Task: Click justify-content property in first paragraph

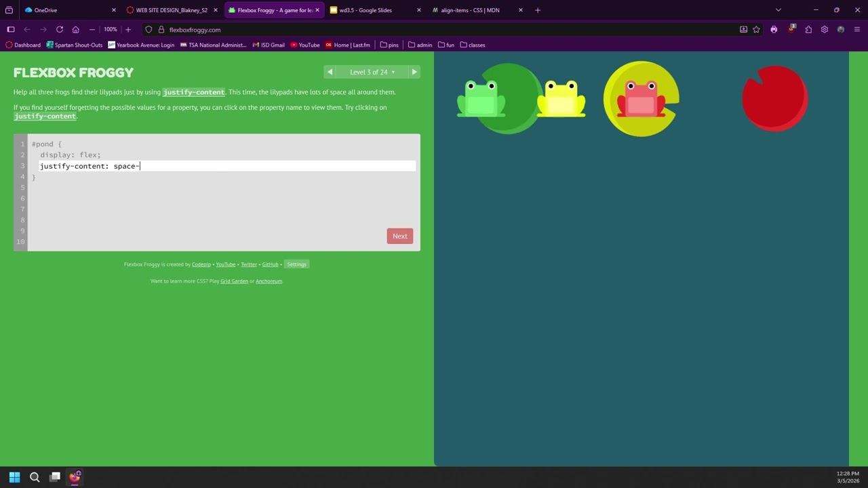Action: pyautogui.click(x=194, y=92)
